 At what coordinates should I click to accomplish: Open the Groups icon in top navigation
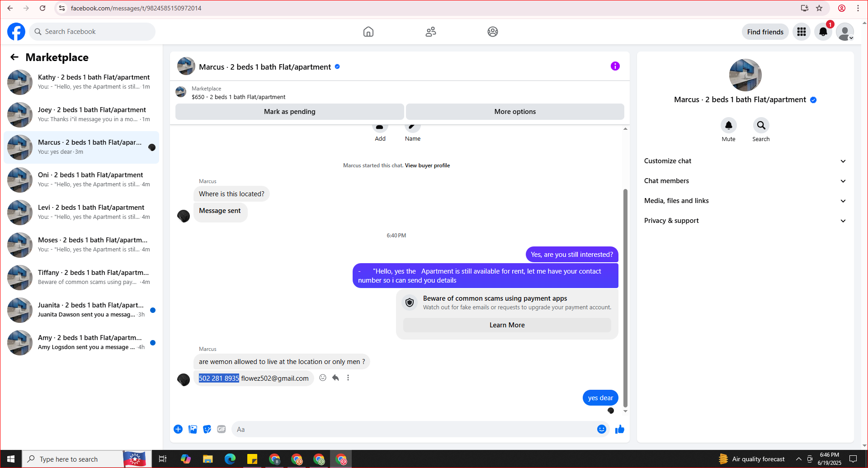tap(493, 32)
